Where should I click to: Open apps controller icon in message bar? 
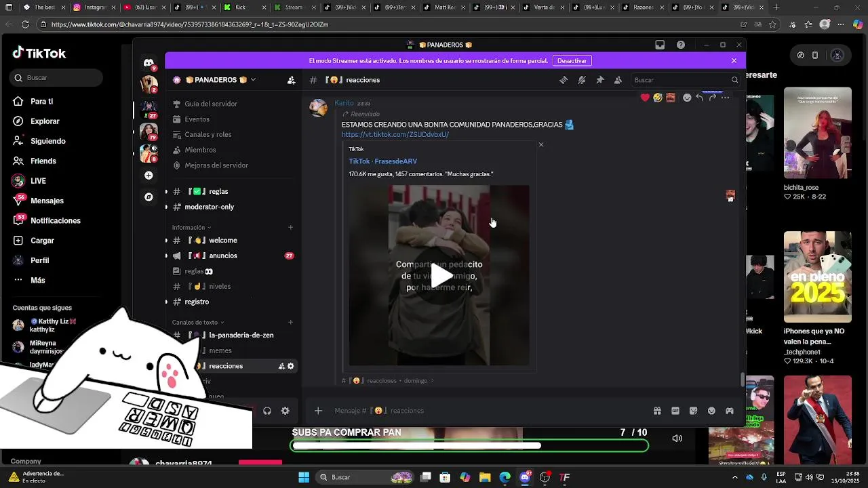click(730, 411)
